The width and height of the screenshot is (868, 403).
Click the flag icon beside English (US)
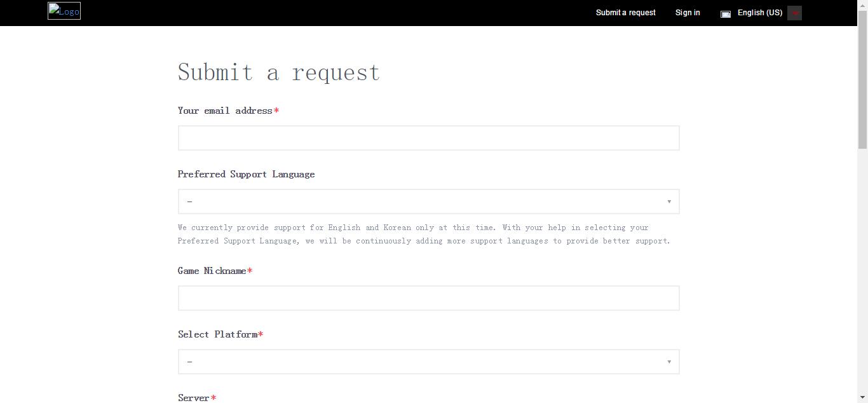pyautogui.click(x=726, y=14)
